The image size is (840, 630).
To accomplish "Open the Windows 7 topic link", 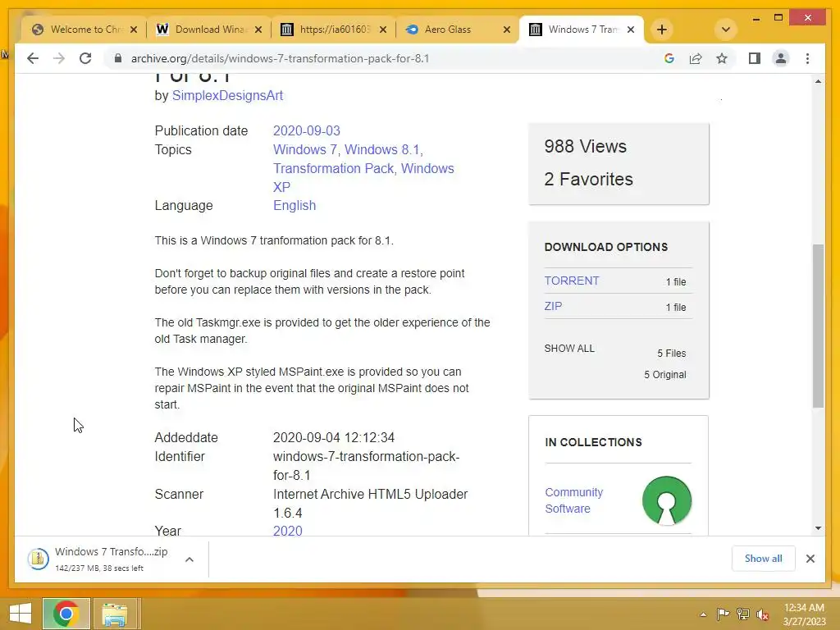I will pos(305,149).
